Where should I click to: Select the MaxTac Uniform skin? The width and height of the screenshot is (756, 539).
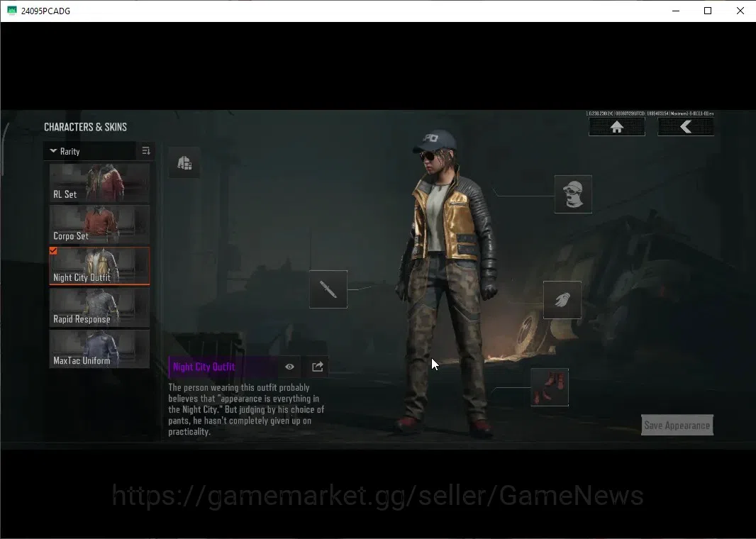99,349
